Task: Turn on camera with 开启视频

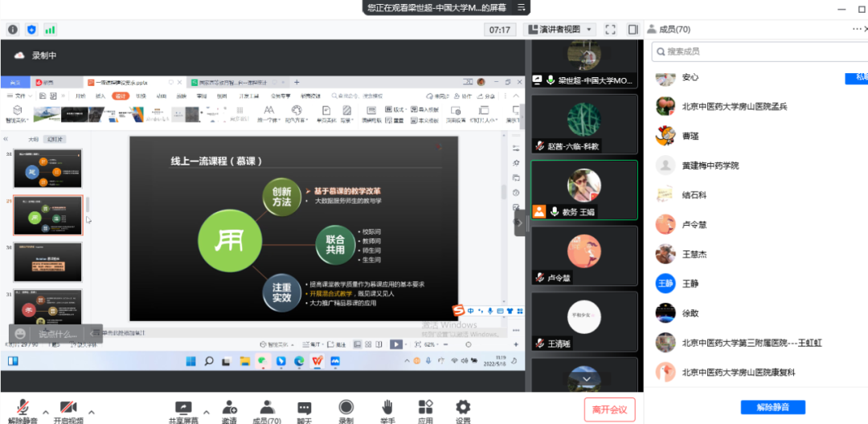Action: (x=68, y=407)
